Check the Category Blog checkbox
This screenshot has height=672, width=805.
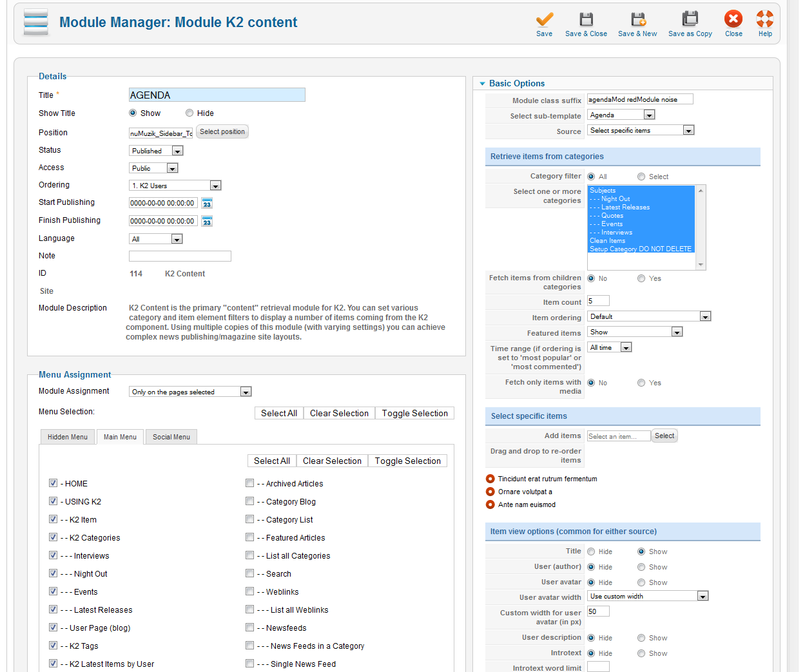point(249,501)
